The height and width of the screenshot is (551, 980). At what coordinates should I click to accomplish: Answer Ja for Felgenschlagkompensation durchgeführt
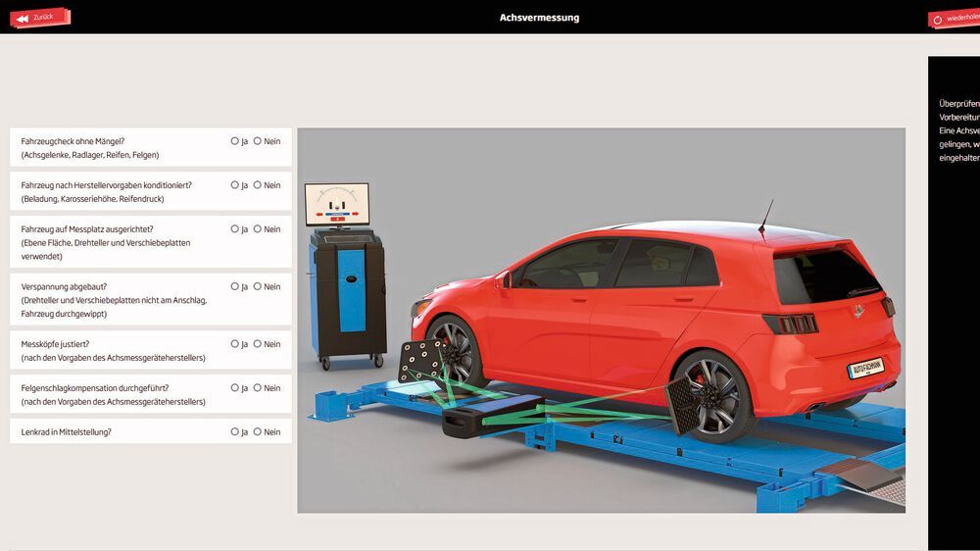235,388
